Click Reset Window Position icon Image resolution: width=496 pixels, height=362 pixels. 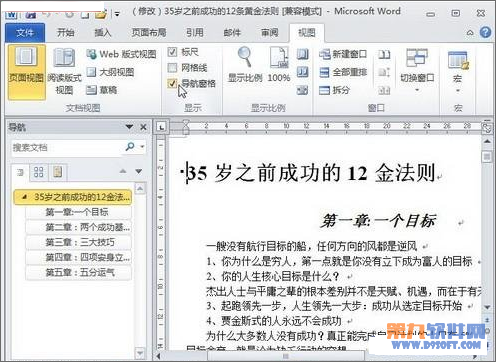[x=384, y=90]
